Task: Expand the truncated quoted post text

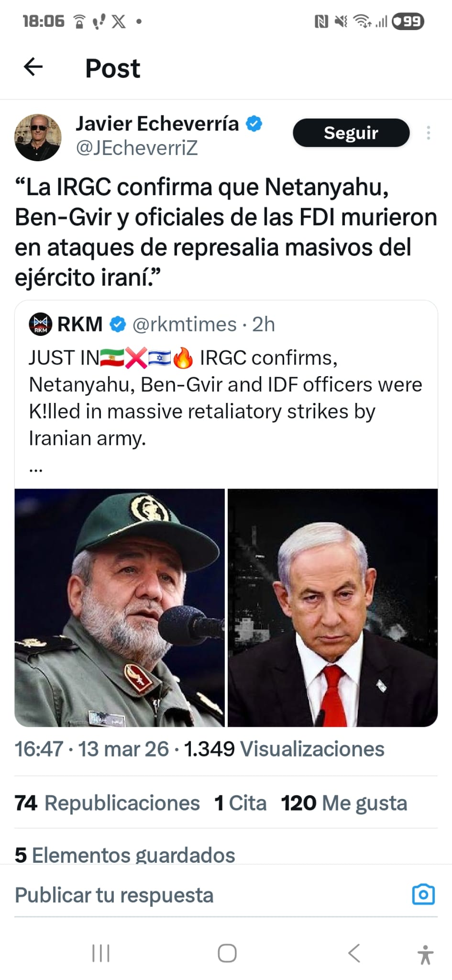Action: click(36, 469)
